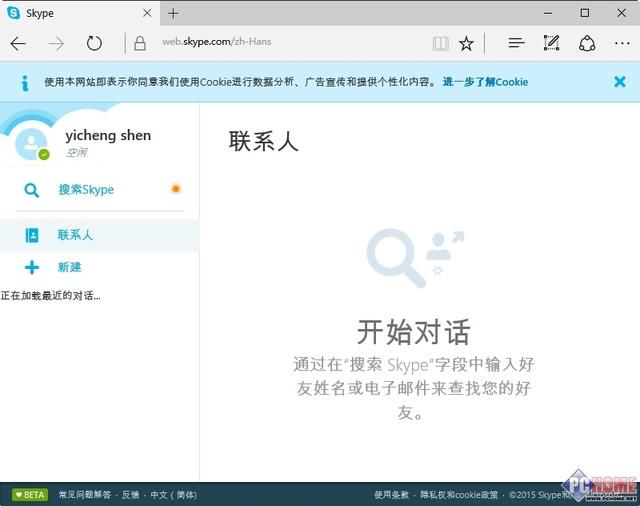Go back with the browser back arrow

18,43
